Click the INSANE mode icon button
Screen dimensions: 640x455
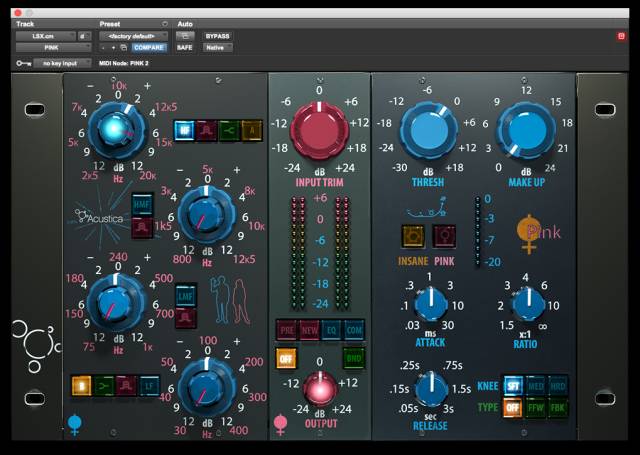(413, 236)
